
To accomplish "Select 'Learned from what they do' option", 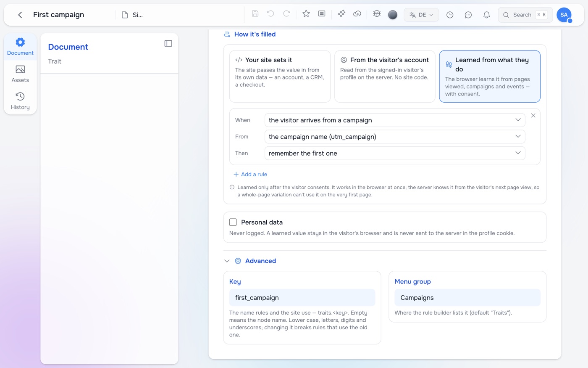I will pos(490,76).
